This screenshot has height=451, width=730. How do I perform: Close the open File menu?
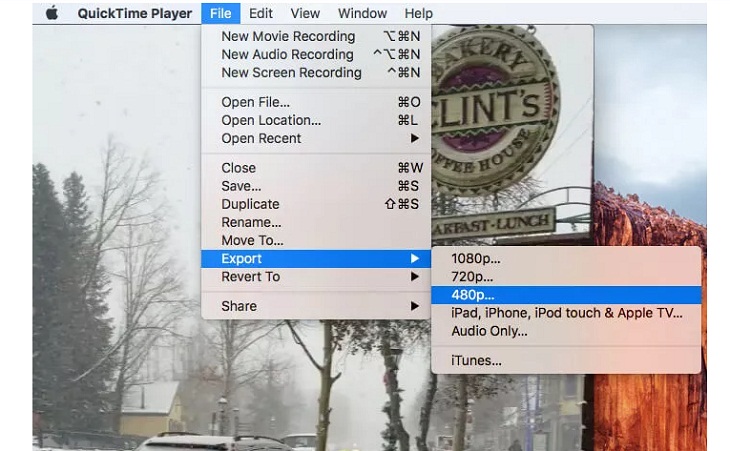click(221, 13)
